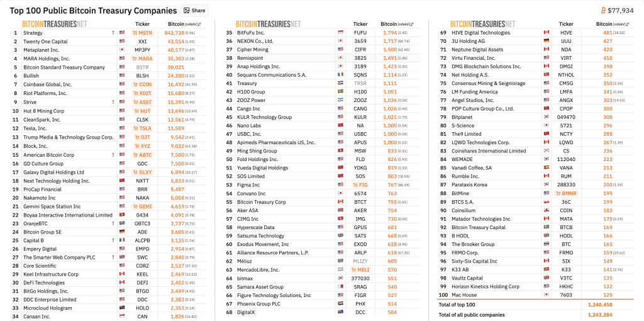Screen dimensions: 644x321
Task: Click the GLXY ticker cart badge
Action: [143, 172]
